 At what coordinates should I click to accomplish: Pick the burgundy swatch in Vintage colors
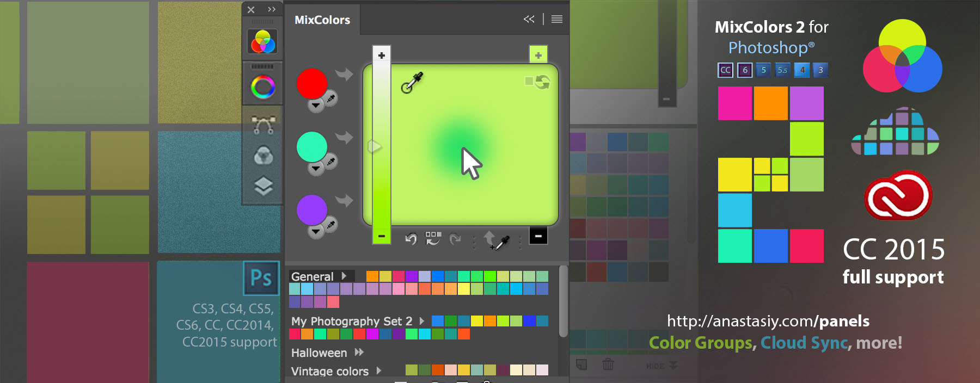503,370
